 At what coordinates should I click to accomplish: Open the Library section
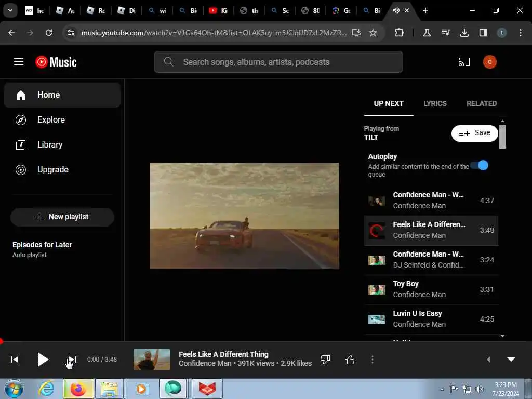[x=62, y=144]
